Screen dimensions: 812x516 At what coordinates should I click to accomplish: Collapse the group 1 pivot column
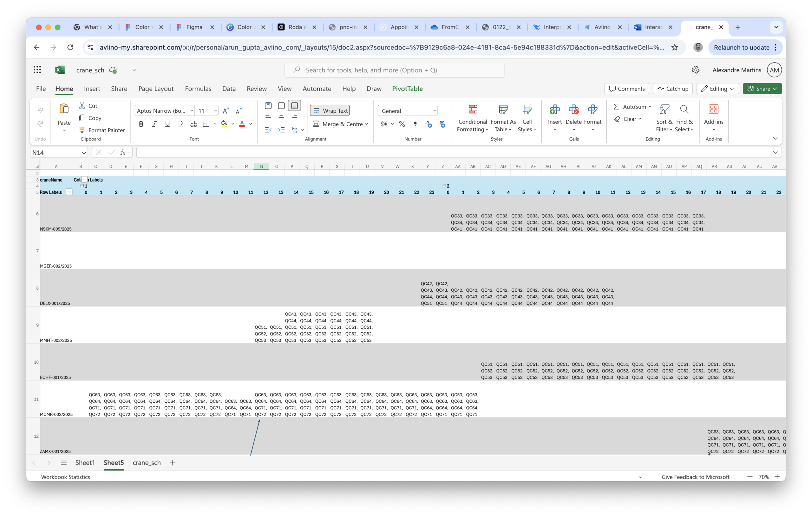[82, 186]
